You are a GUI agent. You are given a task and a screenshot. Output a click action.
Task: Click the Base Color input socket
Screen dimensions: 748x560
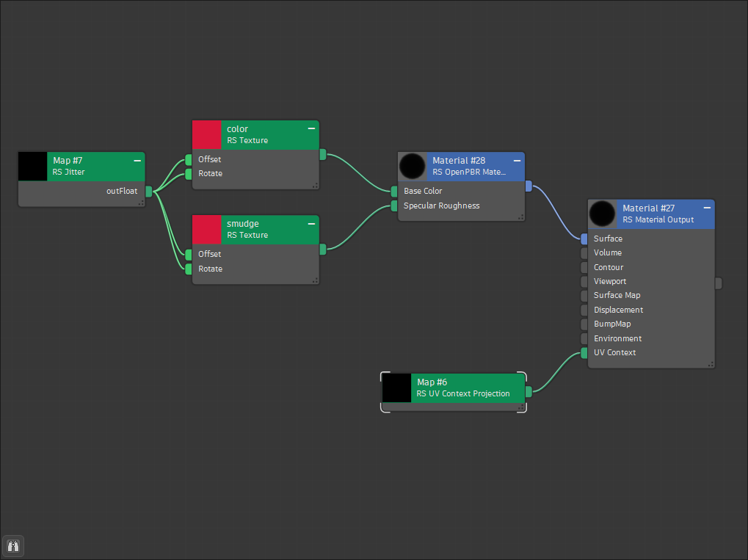tap(394, 192)
